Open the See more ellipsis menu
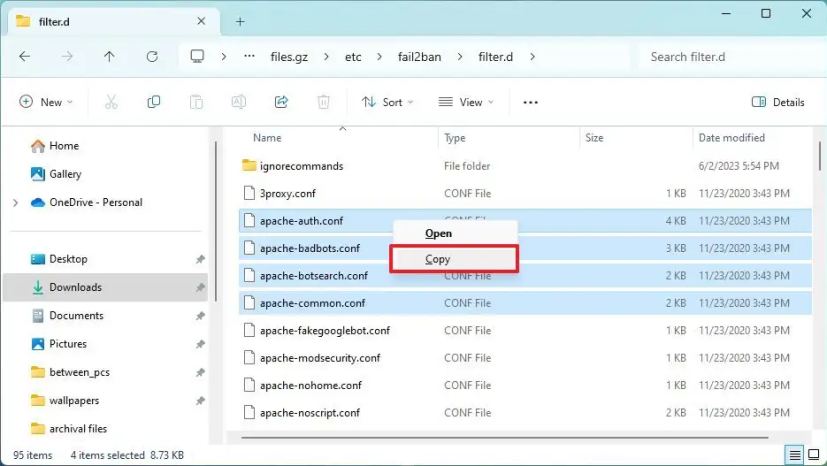The height and width of the screenshot is (466, 827). [x=531, y=102]
